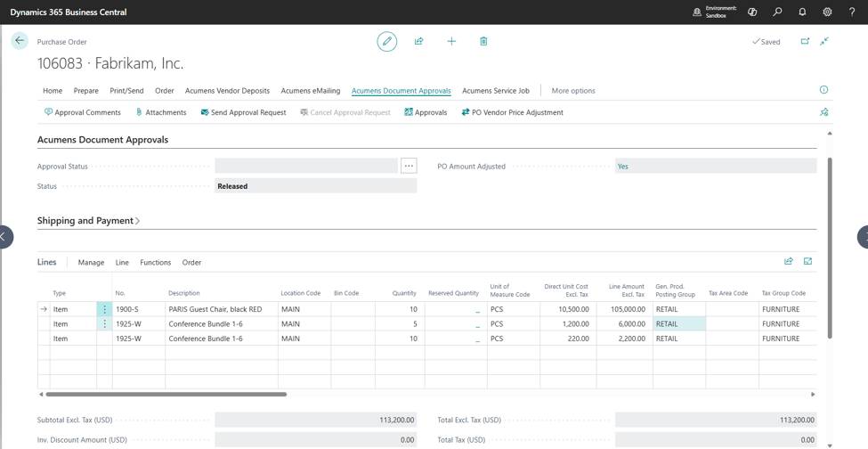This screenshot has height=449, width=868.
Task: Sort by Description column header
Action: [x=184, y=293]
